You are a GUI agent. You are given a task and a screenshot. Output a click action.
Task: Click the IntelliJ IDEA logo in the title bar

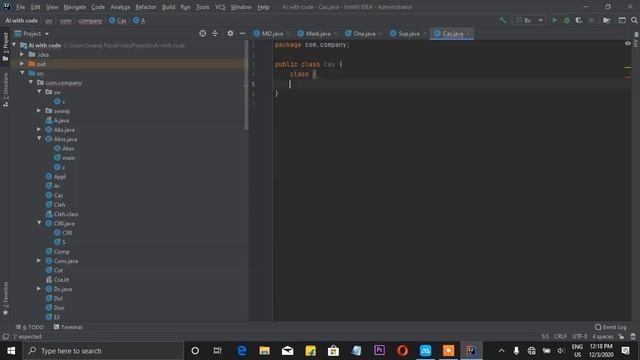[7, 7]
